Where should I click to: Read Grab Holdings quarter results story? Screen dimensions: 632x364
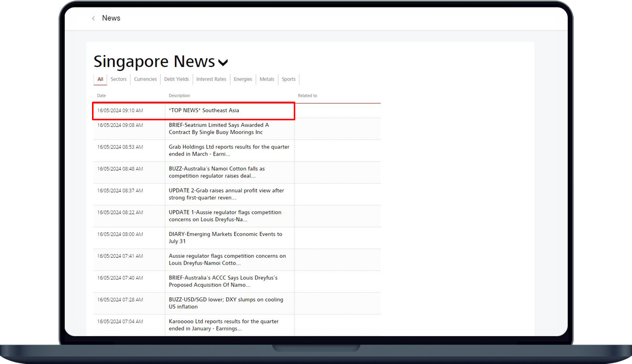click(229, 151)
